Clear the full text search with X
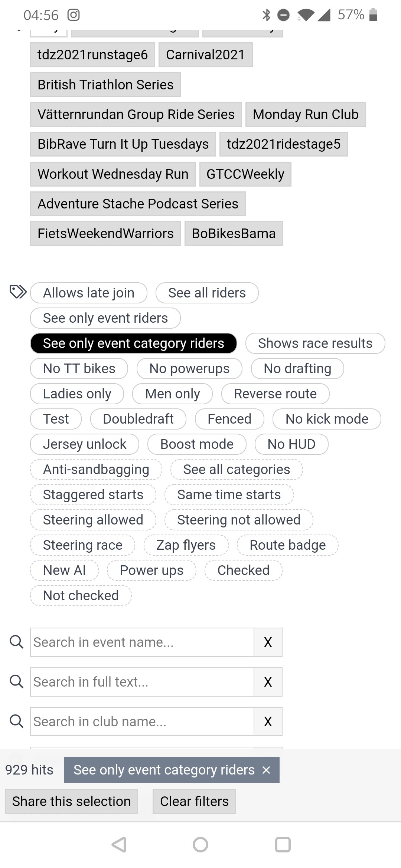 [268, 682]
